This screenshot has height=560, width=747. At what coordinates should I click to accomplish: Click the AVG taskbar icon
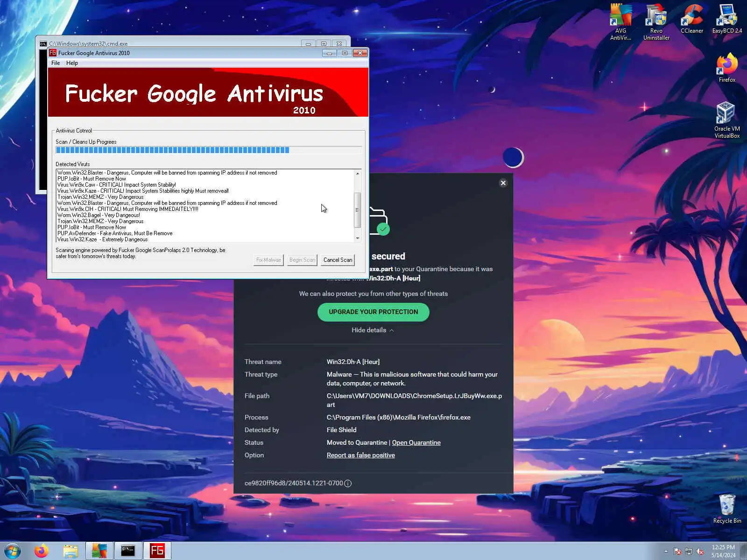(99, 551)
